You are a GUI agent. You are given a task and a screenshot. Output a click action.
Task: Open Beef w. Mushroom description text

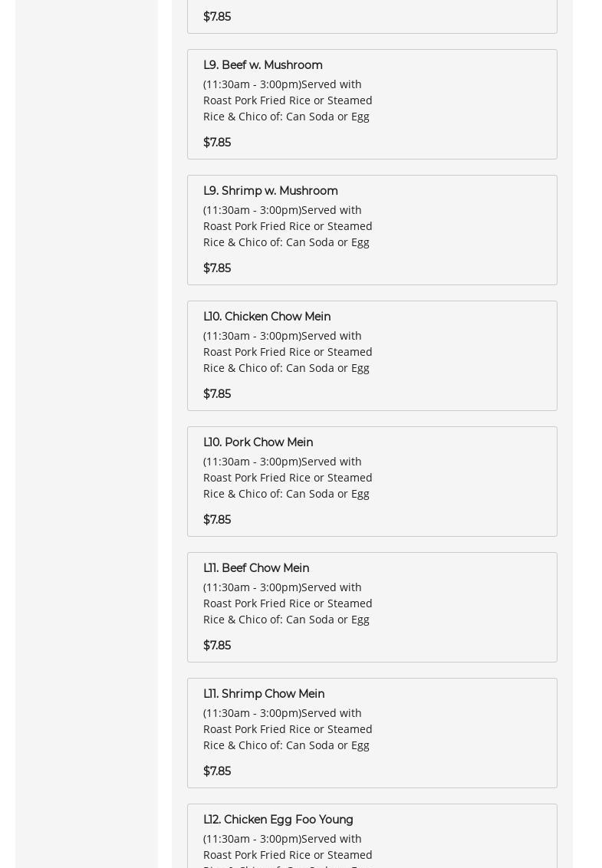tap(288, 100)
